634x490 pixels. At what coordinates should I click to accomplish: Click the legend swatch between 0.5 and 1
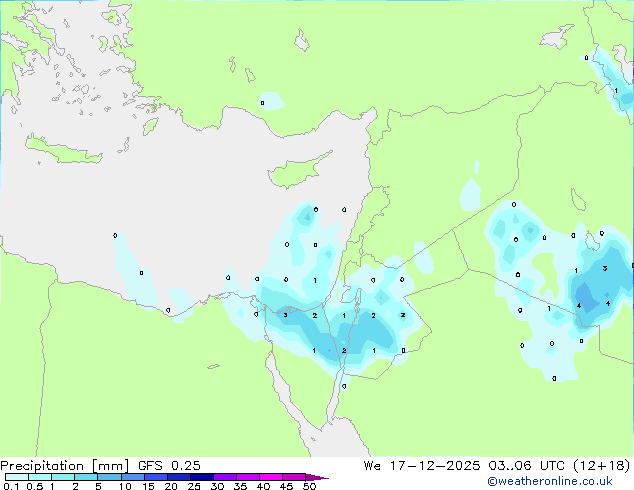pos(40,477)
